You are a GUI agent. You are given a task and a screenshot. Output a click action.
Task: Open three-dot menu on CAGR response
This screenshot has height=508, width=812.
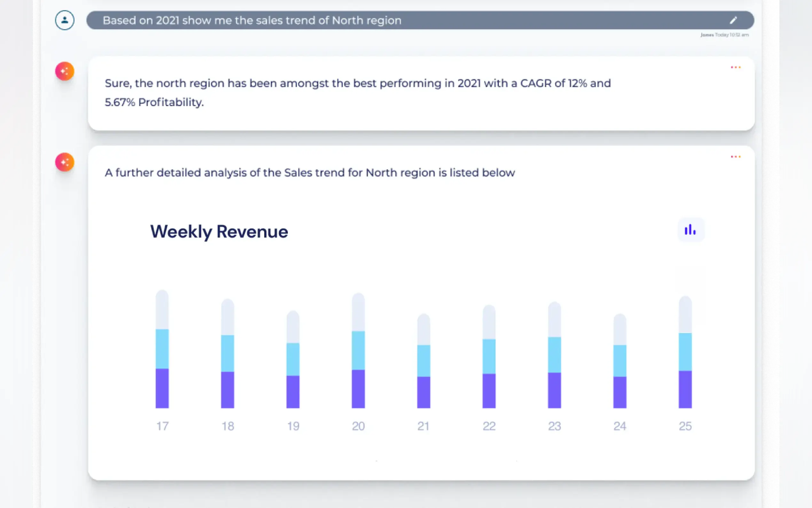[735, 67]
